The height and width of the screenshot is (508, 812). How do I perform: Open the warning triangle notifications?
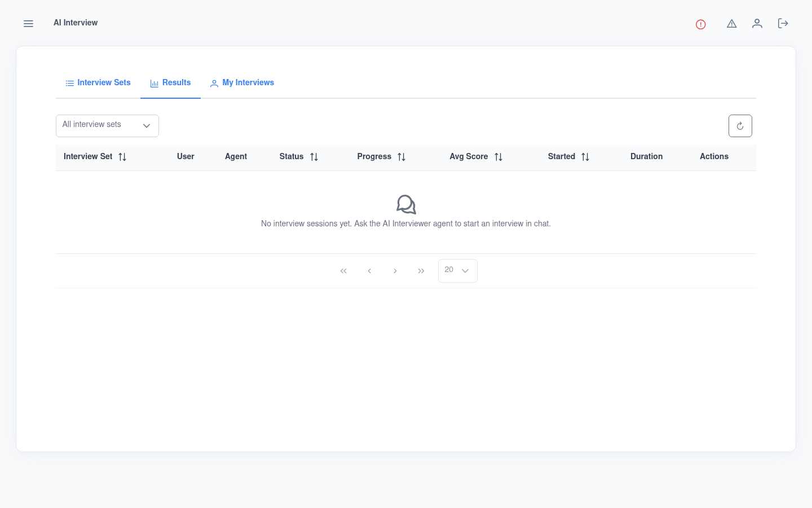coord(732,24)
